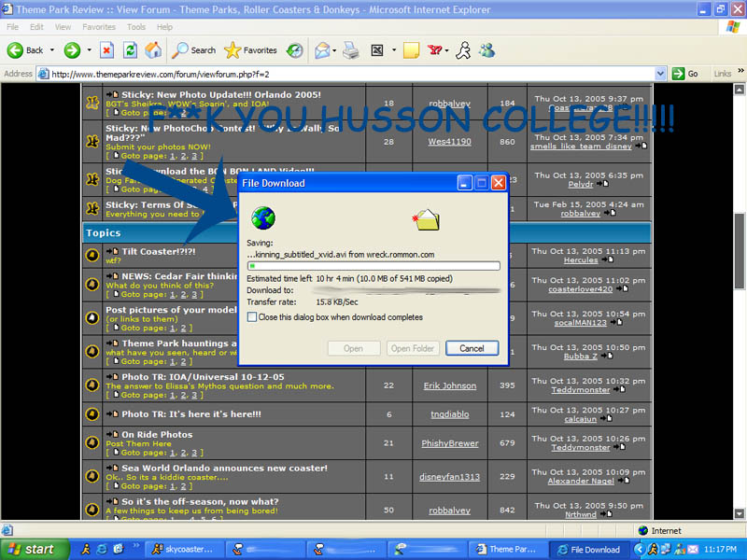Click the Go button

click(x=685, y=74)
